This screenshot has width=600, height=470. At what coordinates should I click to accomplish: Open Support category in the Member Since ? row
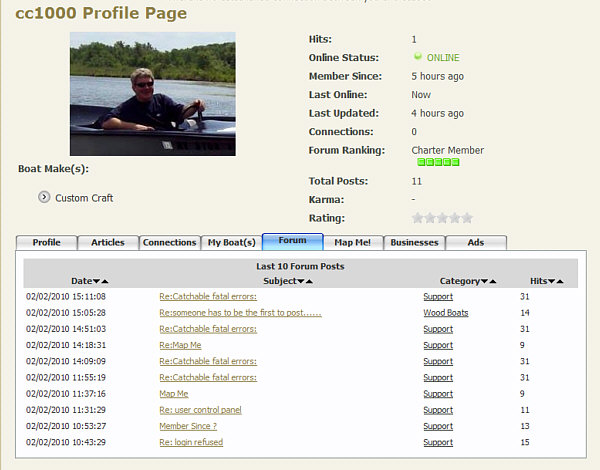coord(438,426)
